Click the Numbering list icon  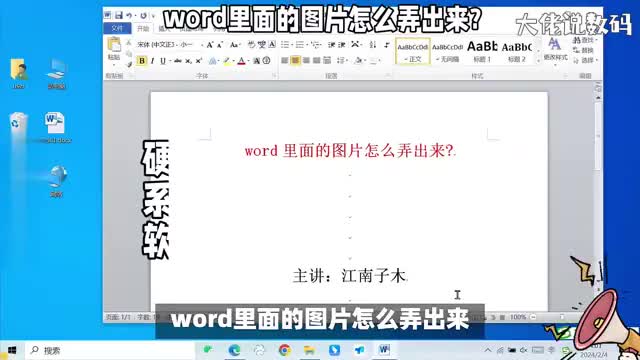coord(300,44)
